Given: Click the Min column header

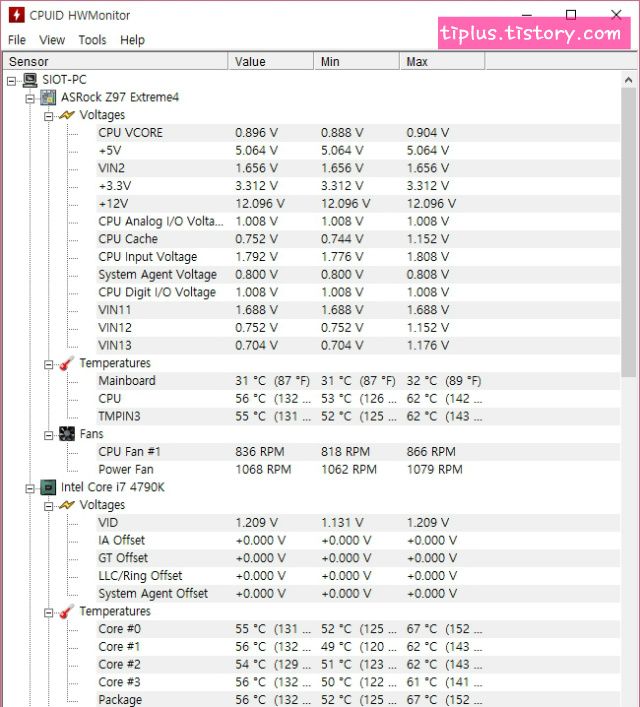Looking at the screenshot, I should (x=356, y=61).
